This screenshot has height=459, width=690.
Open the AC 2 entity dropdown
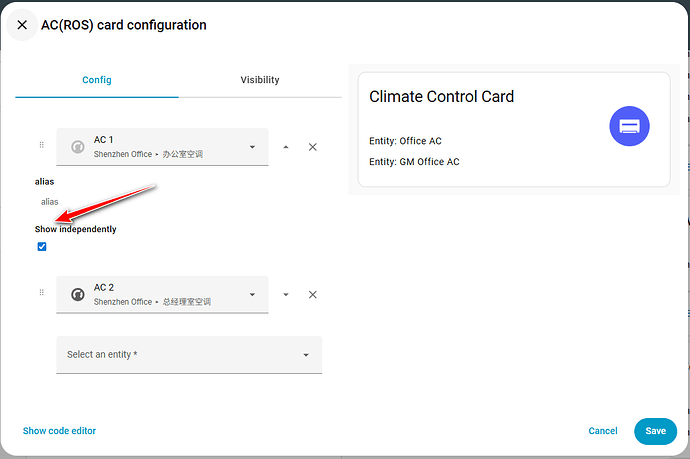point(252,295)
